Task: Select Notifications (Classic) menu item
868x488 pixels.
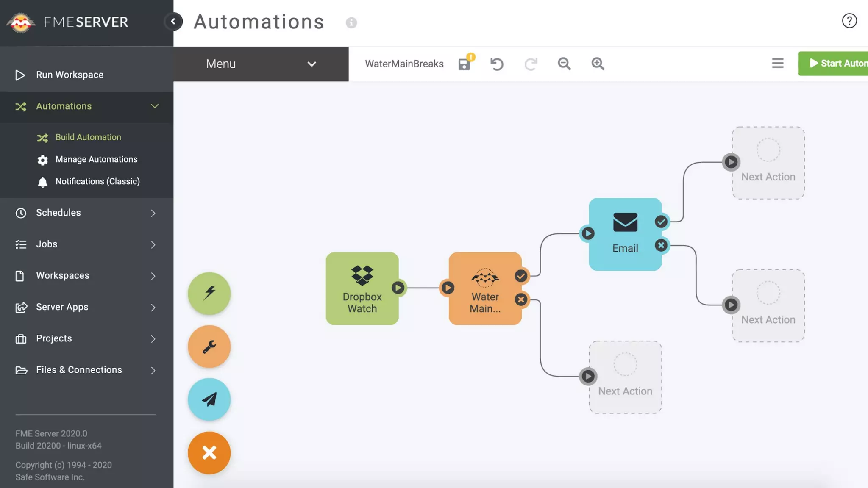Action: coord(97,181)
